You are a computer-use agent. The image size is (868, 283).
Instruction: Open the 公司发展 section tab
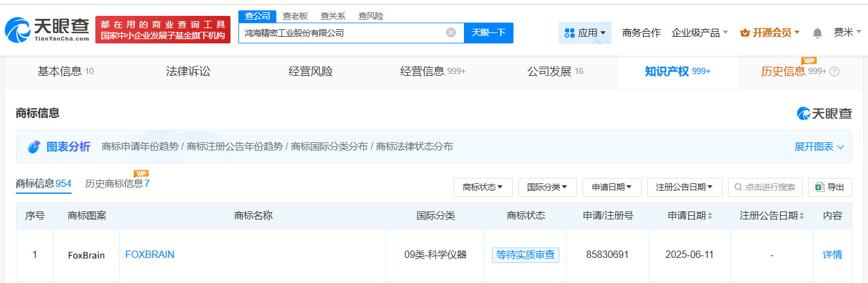555,72
